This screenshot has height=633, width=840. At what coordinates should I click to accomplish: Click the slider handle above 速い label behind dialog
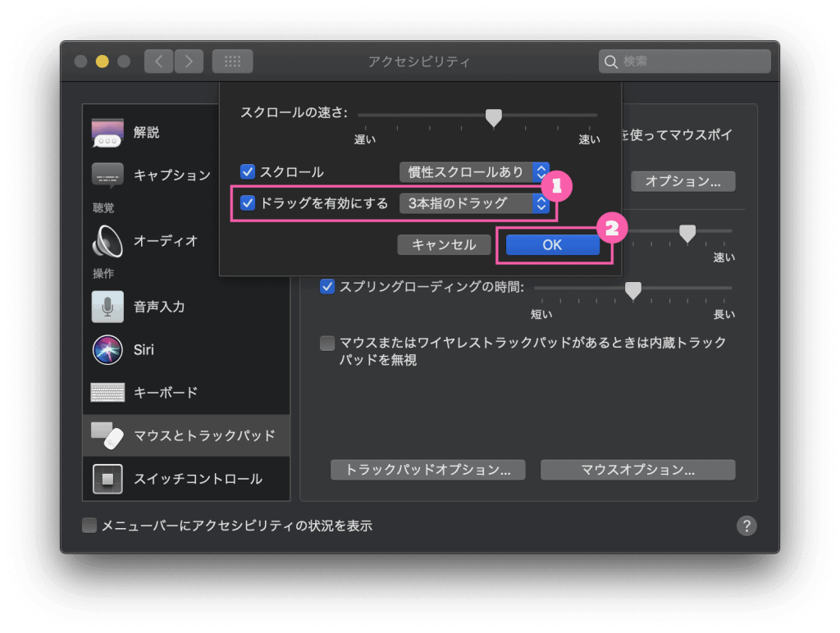(x=687, y=234)
